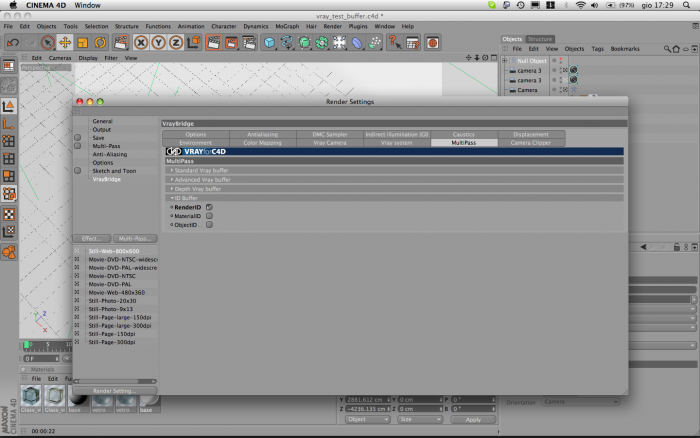Select the Scale tool icon
This screenshot has width=700, height=438.
coord(83,42)
